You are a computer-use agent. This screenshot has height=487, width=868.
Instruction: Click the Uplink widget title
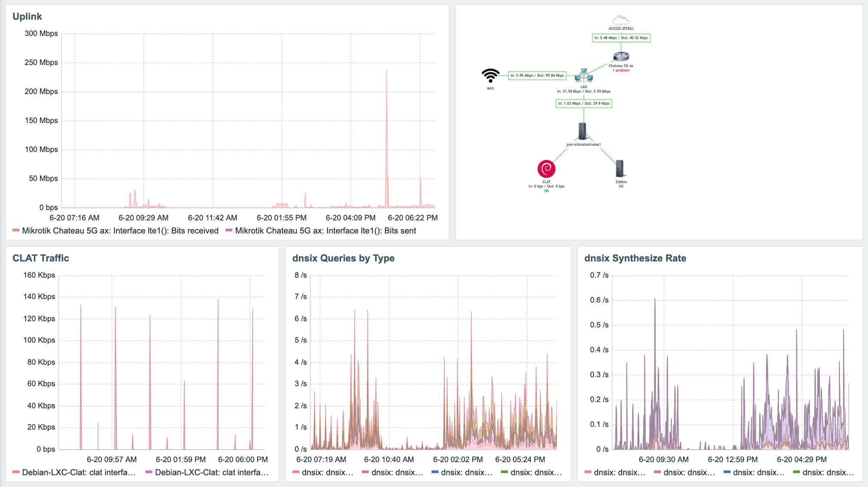[x=27, y=16]
